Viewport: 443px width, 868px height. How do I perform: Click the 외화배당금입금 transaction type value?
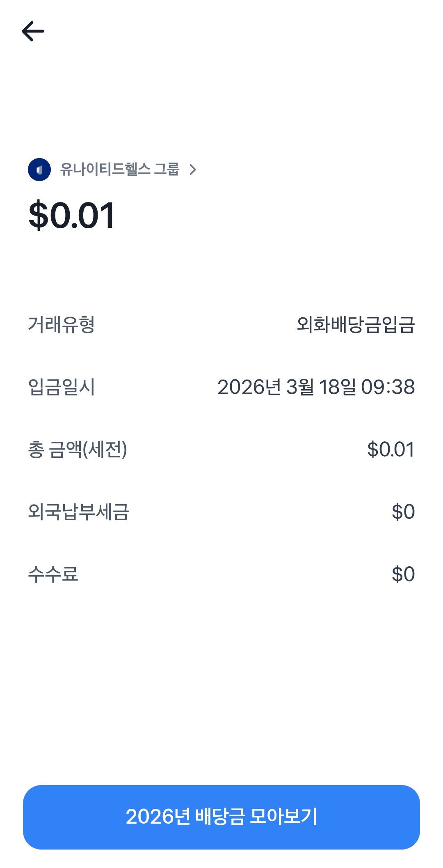coord(356,324)
